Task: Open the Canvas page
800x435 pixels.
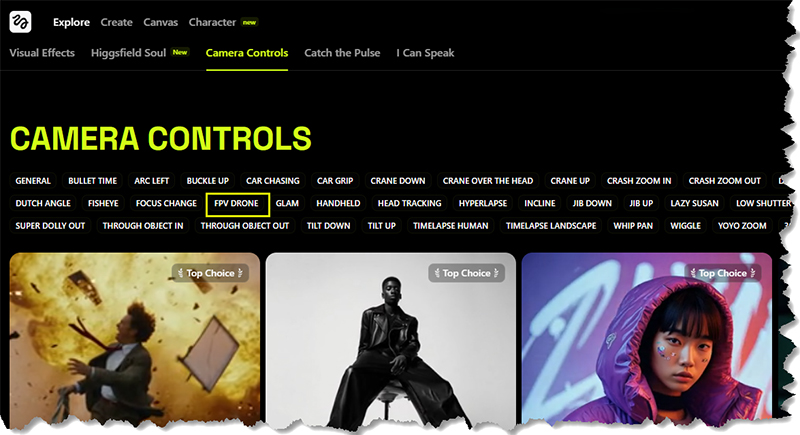Action: pyautogui.click(x=160, y=22)
